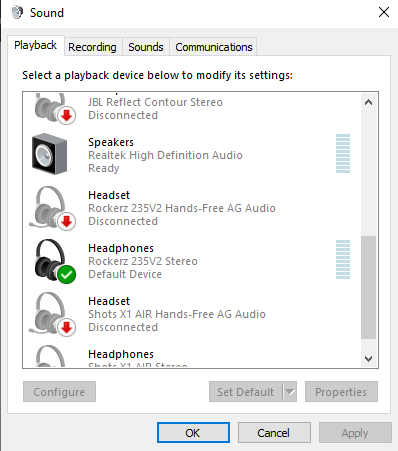Click the 'Ready' status under Speakers

(x=104, y=168)
